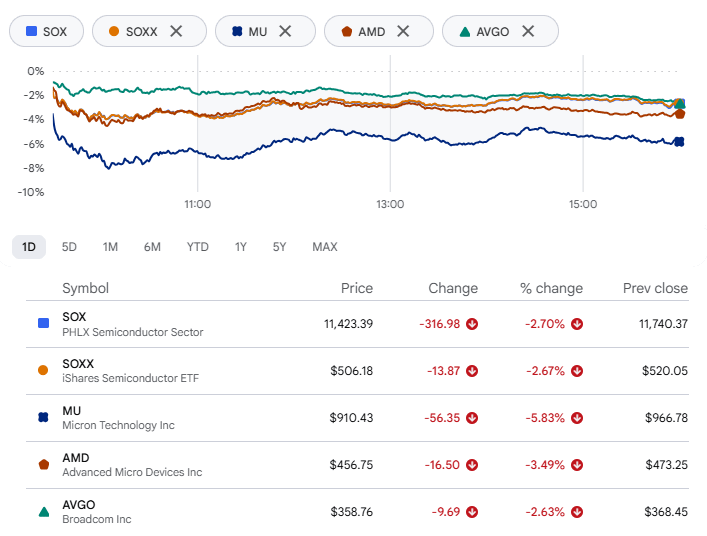This screenshot has width=707, height=536.
Task: Click 'iShares Semiconductor ETF' name
Action: pyautogui.click(x=130, y=378)
